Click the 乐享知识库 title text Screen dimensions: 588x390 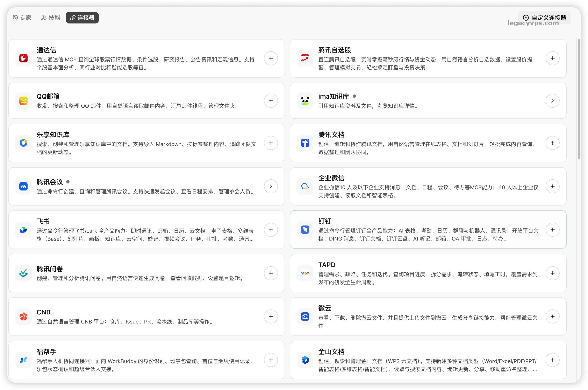click(53, 134)
